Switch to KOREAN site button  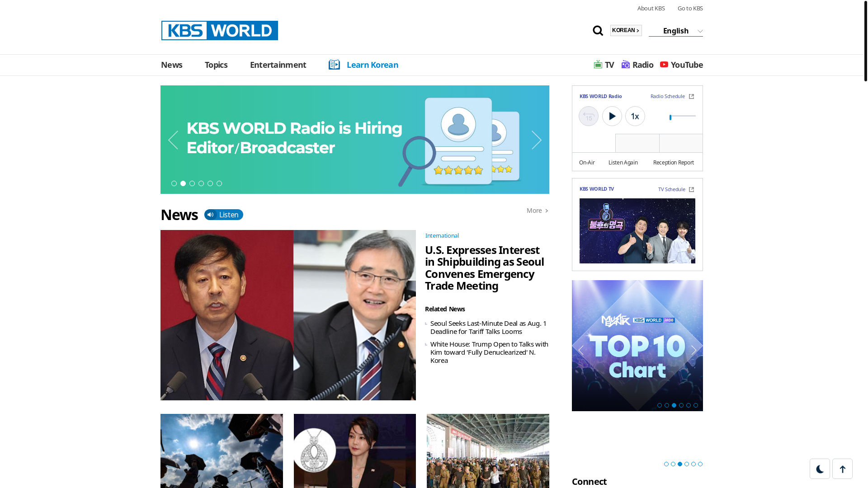coord(626,30)
